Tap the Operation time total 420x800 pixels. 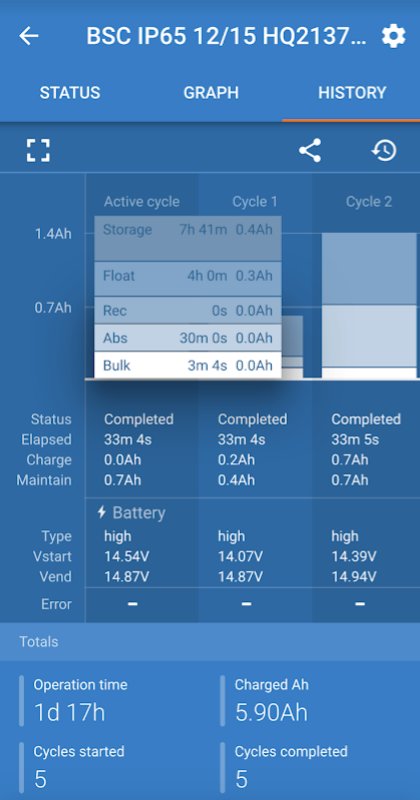click(x=81, y=700)
